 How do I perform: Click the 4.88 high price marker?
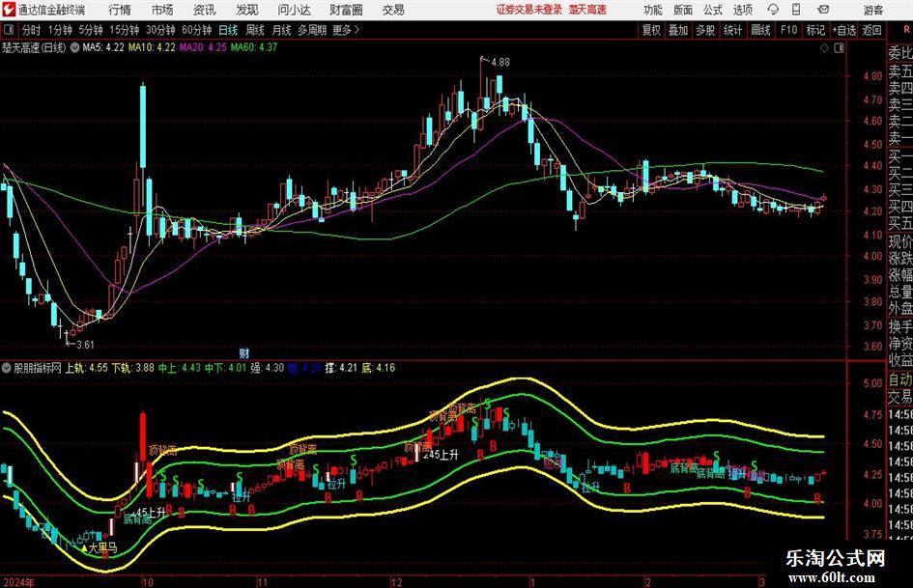coord(500,63)
